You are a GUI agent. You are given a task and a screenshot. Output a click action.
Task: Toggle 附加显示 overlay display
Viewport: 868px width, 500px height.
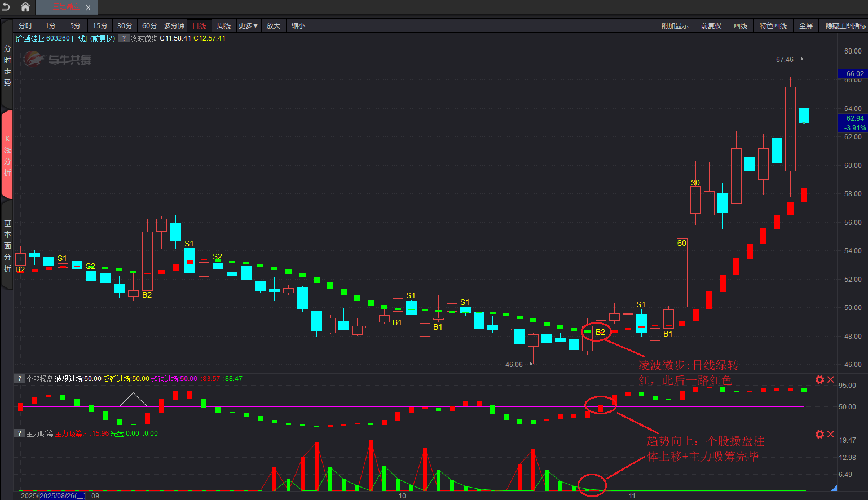(675, 26)
